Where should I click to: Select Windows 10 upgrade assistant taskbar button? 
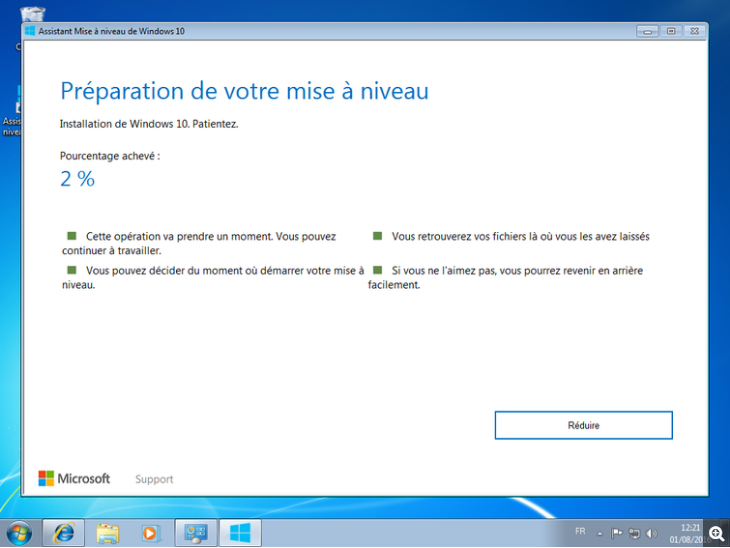point(240,533)
